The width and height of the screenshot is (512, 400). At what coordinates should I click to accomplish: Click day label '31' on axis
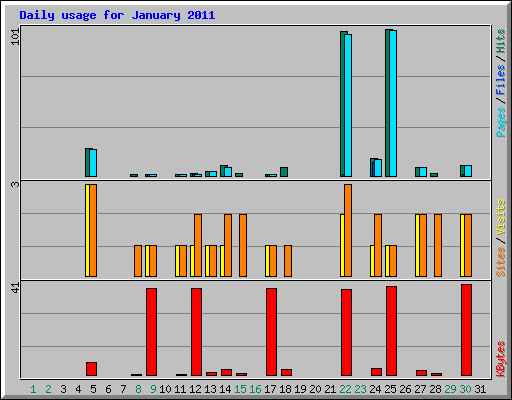click(480, 389)
